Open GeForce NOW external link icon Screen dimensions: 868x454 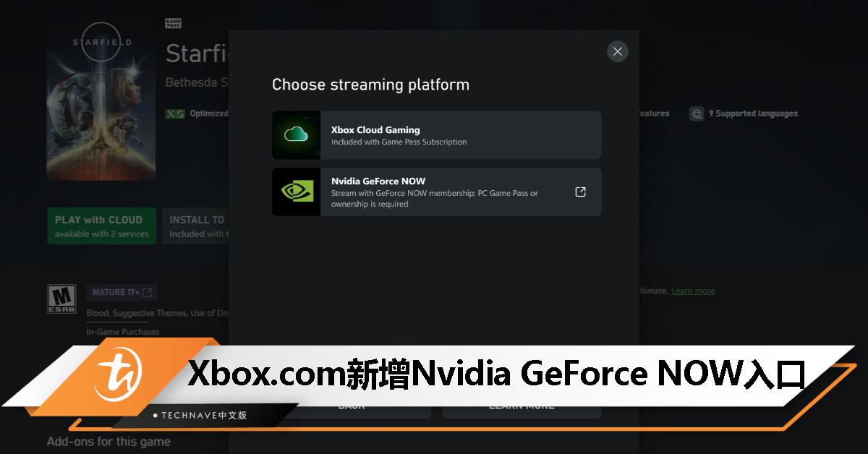coord(580,192)
